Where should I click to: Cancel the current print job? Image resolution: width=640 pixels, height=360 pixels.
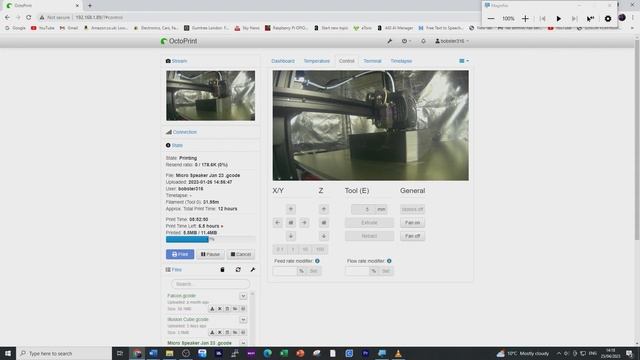[241, 254]
